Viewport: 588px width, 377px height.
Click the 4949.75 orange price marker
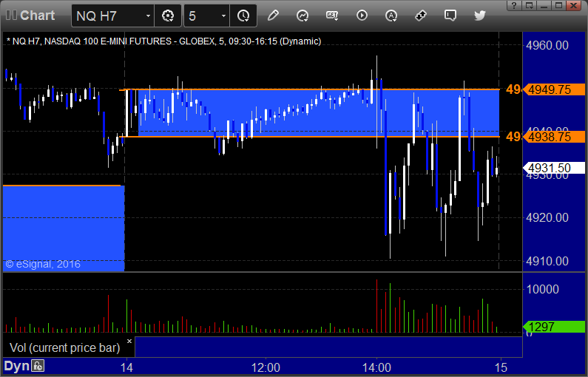click(x=554, y=89)
